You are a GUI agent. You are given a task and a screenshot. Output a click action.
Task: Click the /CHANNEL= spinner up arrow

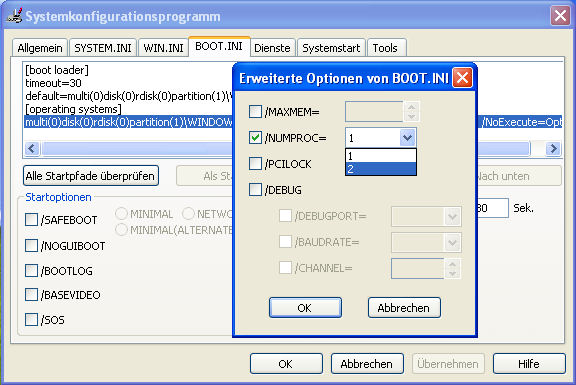pos(453,264)
